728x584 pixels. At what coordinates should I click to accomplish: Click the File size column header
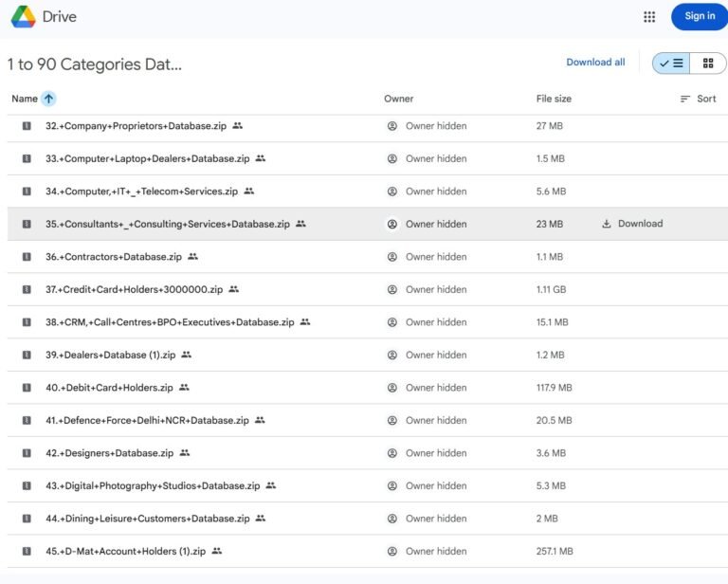pyautogui.click(x=554, y=99)
